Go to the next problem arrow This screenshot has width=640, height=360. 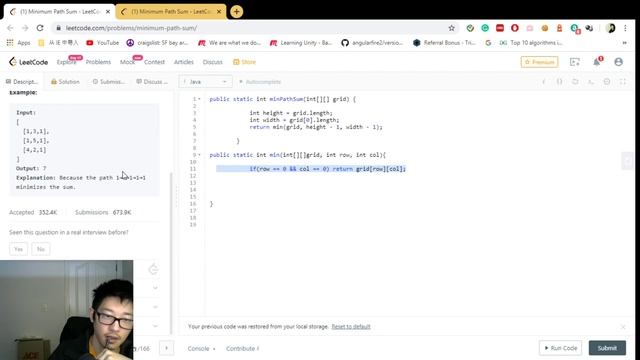point(167,348)
